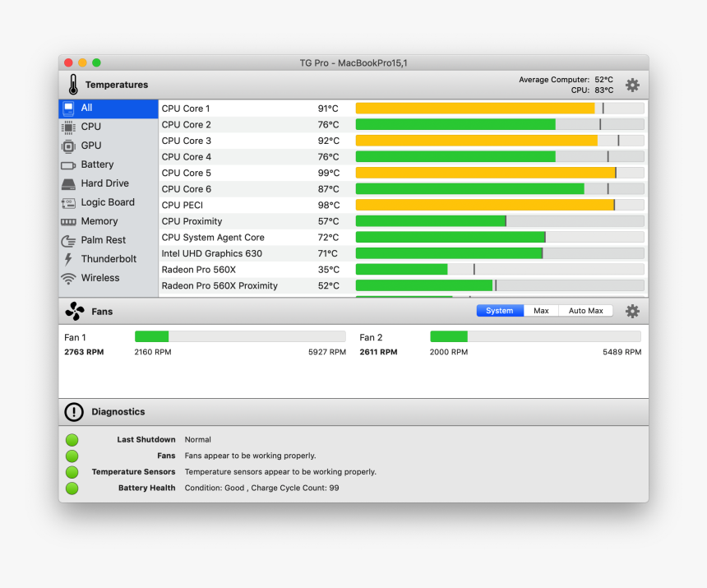Screen dimensions: 707x588
Task: Click the Wireless wifi icon in sidebar
Action: point(68,279)
